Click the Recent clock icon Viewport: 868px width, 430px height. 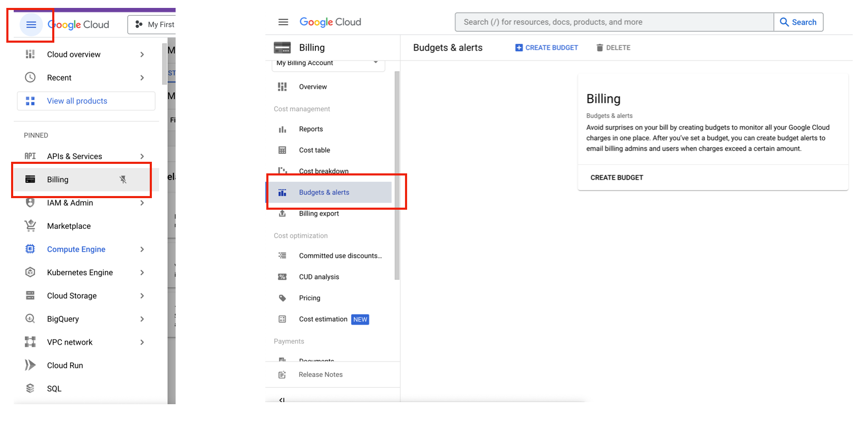coord(31,77)
